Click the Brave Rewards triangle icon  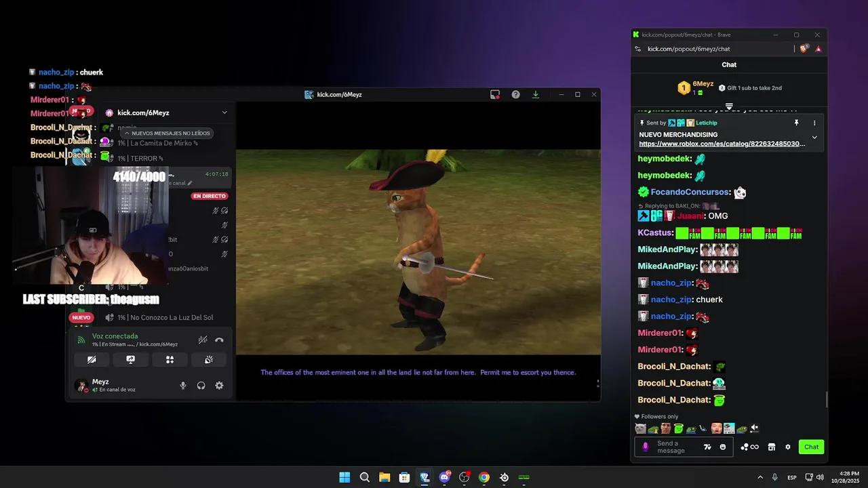pyautogui.click(x=818, y=49)
